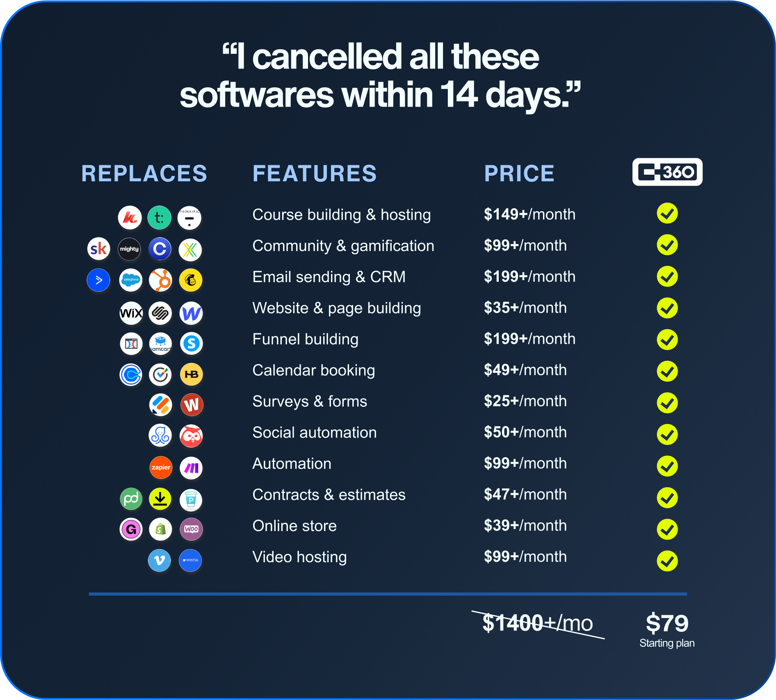
Task: Click the WooCommerce purple logo
Action: pyautogui.click(x=191, y=529)
